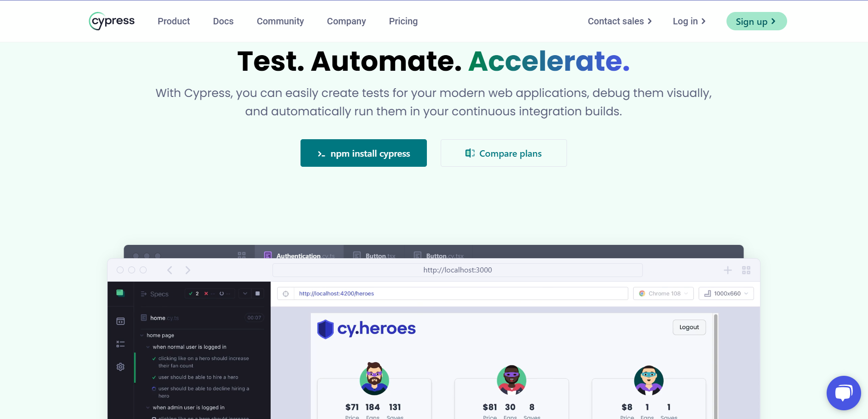Screen dimensions: 868x419
Task: Collapse when admin user is logged in
Action: coord(148,408)
